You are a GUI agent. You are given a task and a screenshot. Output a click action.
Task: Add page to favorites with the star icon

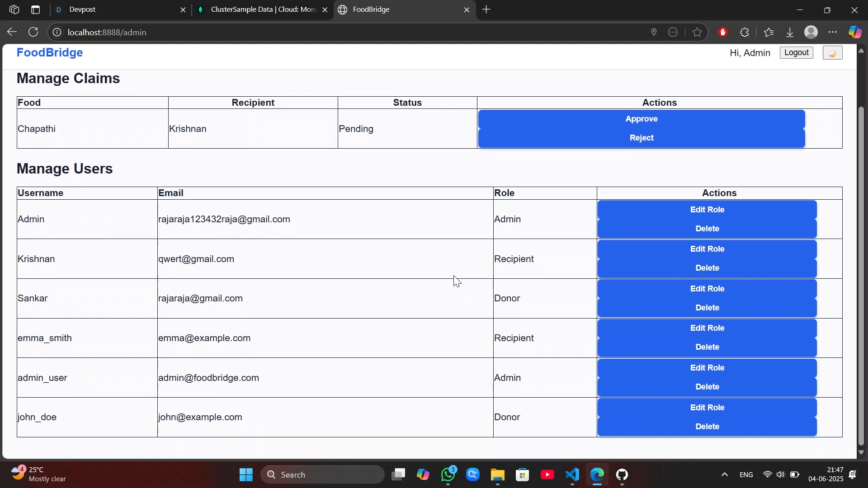coord(697,32)
